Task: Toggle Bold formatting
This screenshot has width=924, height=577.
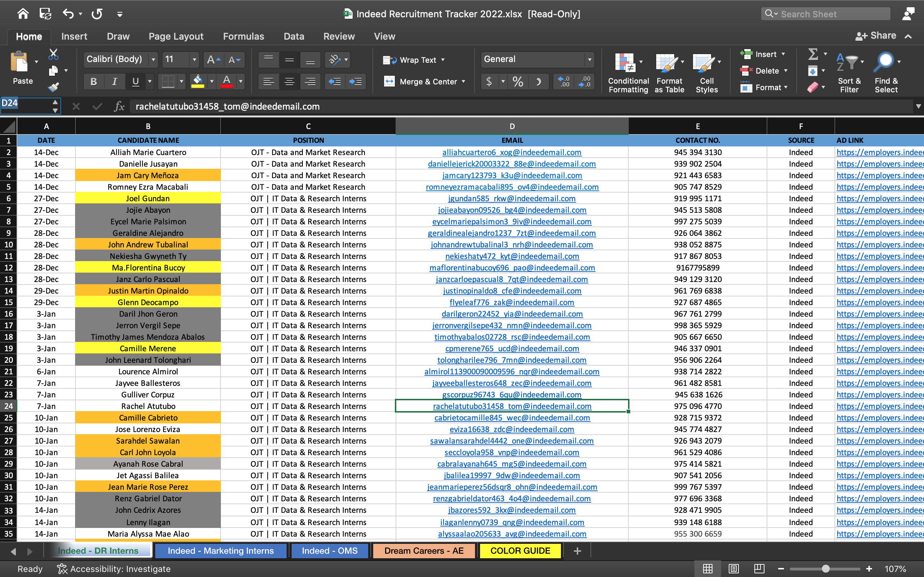Action: [x=93, y=82]
